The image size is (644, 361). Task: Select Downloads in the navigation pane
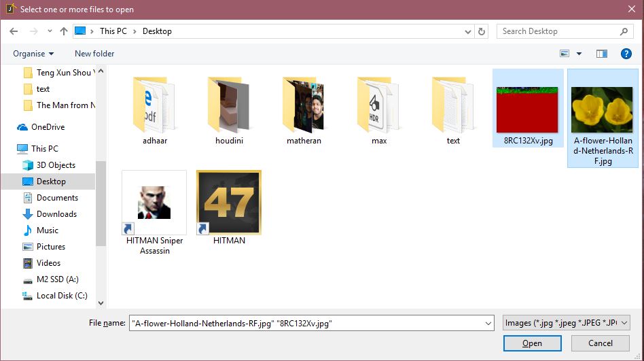coord(56,214)
